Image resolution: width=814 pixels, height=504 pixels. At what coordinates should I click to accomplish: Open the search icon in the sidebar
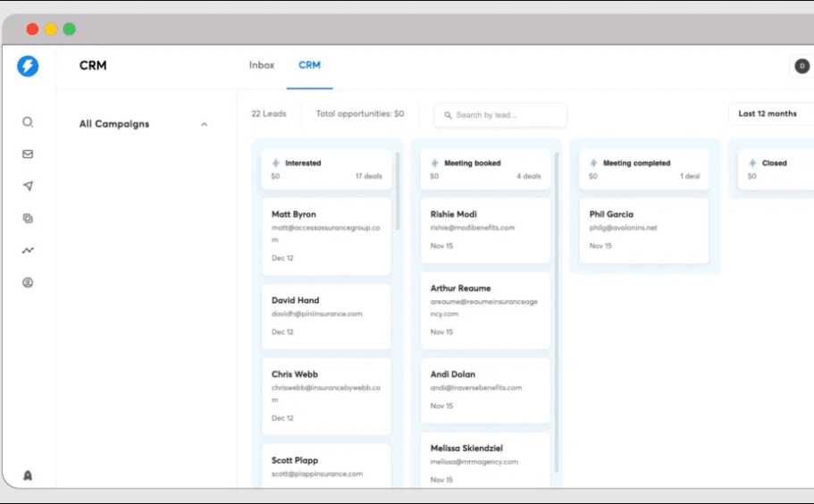pos(28,122)
